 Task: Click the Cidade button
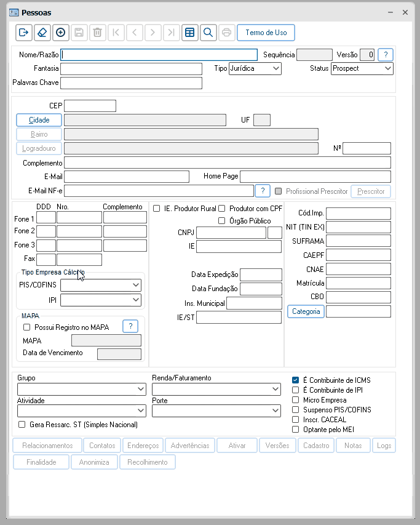(39, 120)
